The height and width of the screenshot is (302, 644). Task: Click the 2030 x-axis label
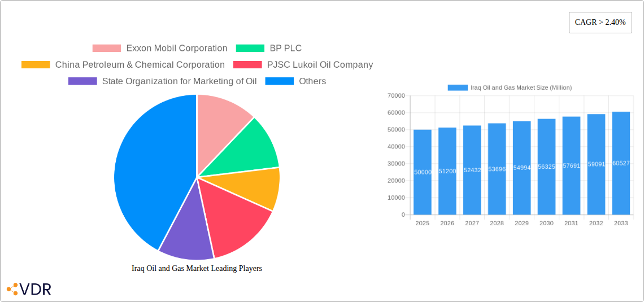[547, 223]
